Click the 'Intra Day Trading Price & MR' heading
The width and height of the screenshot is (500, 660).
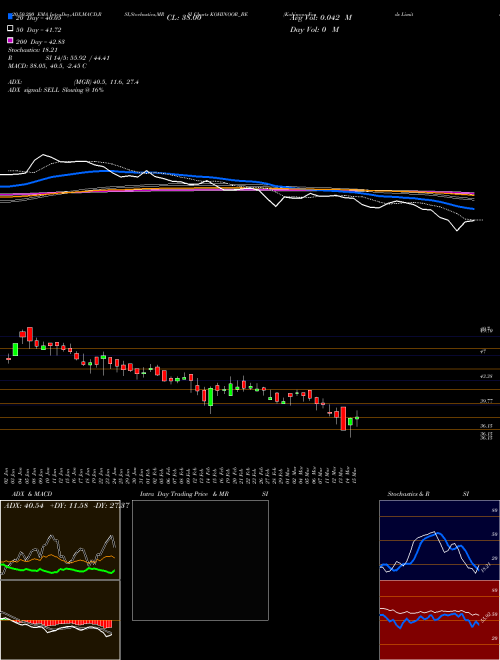184,494
